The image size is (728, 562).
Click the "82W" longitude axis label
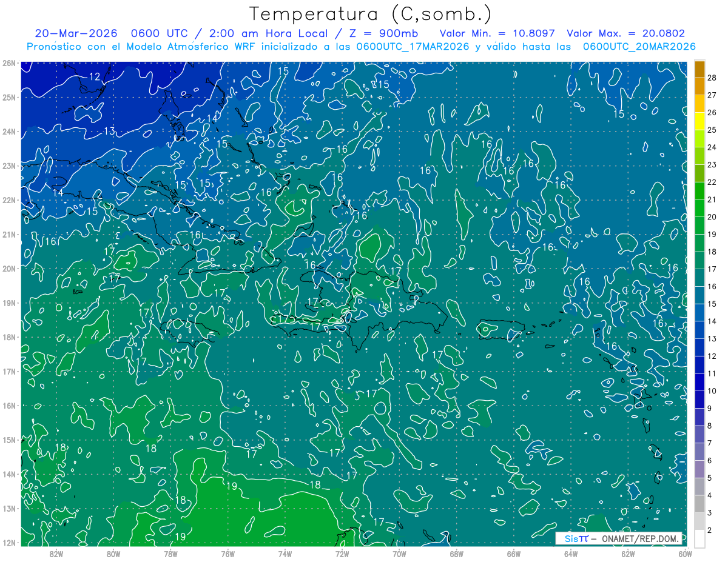tap(56, 554)
